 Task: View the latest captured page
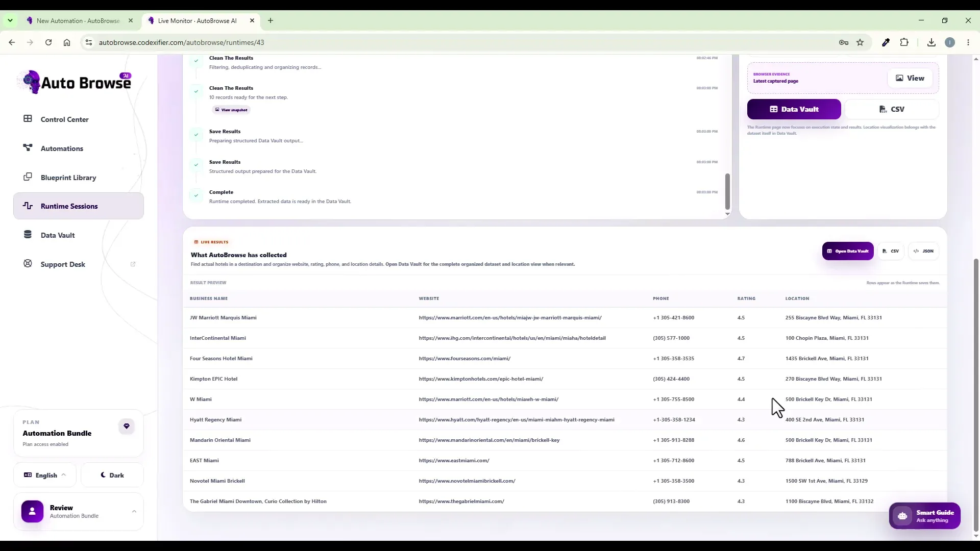910,78
